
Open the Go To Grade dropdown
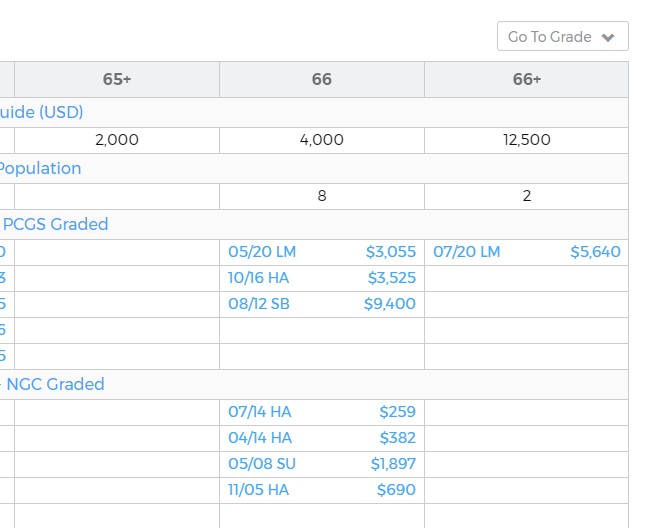(562, 37)
